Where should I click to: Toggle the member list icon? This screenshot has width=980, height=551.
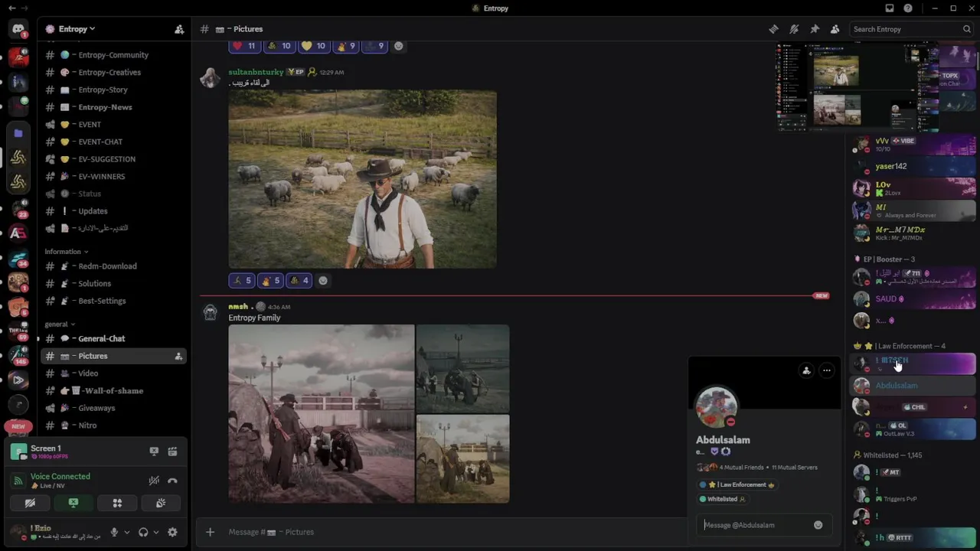pyautogui.click(x=835, y=29)
